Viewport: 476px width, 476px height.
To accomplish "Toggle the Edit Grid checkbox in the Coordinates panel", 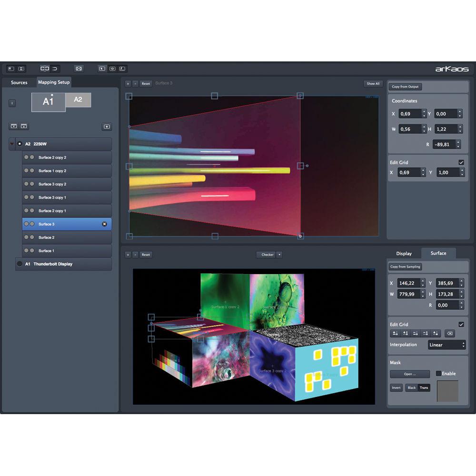I will tap(460, 162).
